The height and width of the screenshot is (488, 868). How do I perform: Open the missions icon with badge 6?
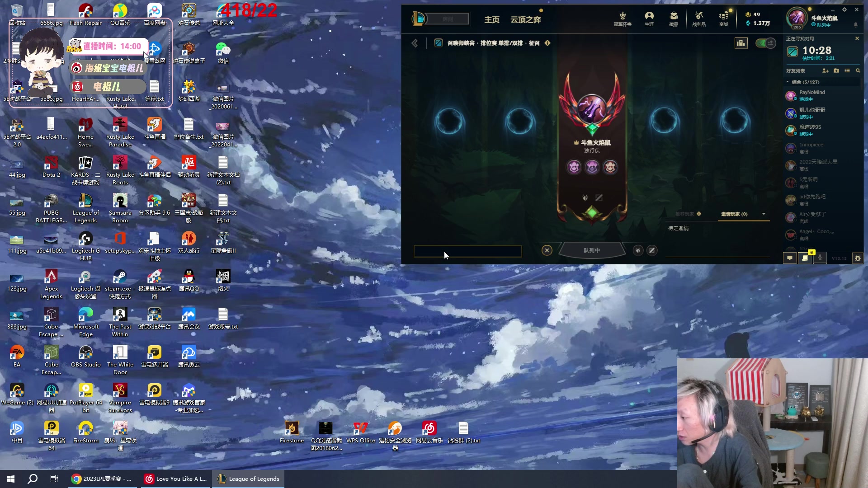[806, 257]
